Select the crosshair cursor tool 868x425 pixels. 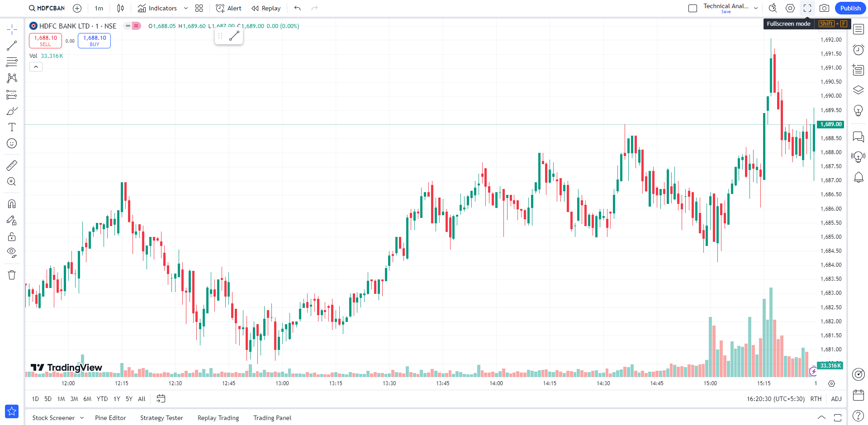pyautogui.click(x=12, y=30)
